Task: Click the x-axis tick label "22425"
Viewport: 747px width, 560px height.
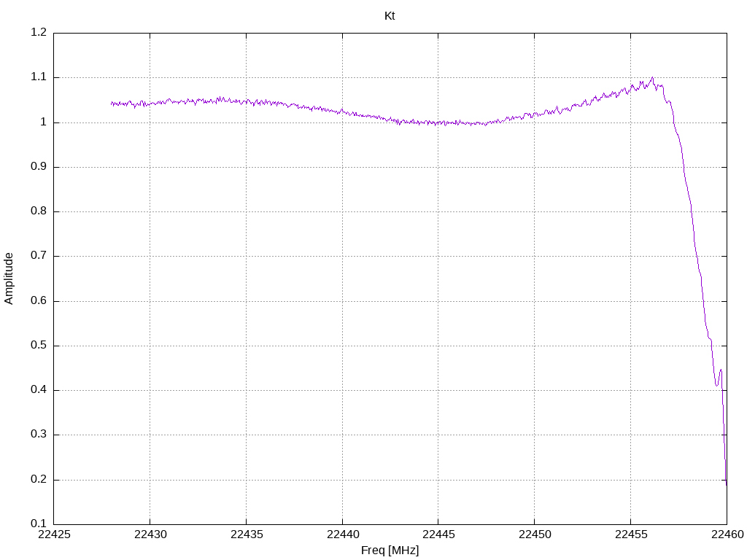Action: click(54, 534)
